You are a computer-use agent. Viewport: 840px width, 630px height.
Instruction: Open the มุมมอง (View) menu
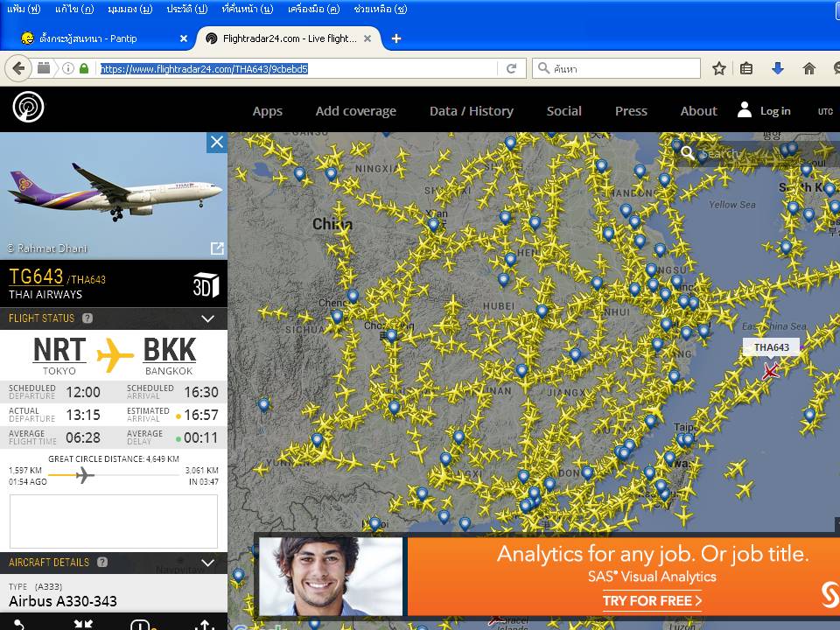[x=129, y=9]
